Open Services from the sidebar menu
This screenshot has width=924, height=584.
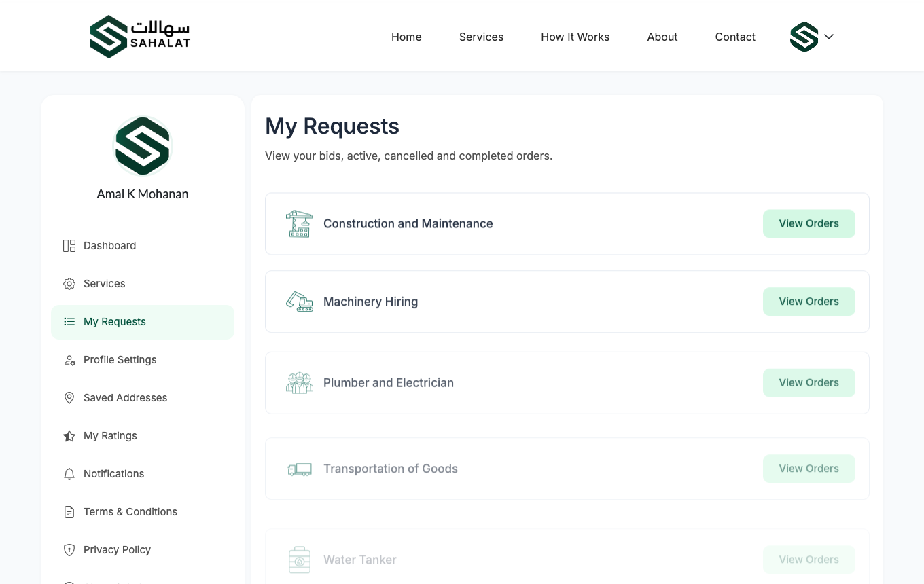pos(143,284)
